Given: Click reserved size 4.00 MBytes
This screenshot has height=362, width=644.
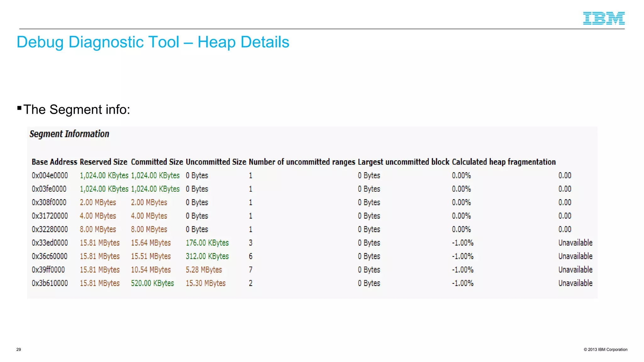Looking at the screenshot, I should point(98,216).
